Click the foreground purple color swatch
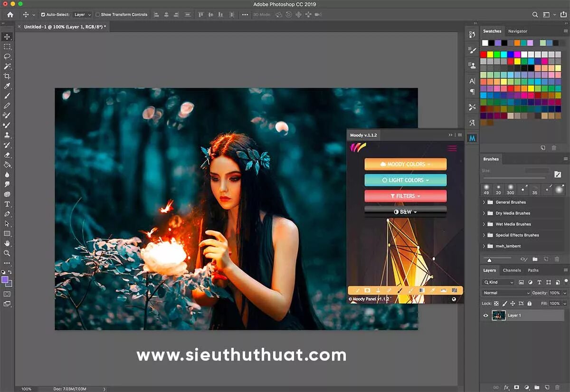Viewport: 570px width, 392px height. [5, 280]
